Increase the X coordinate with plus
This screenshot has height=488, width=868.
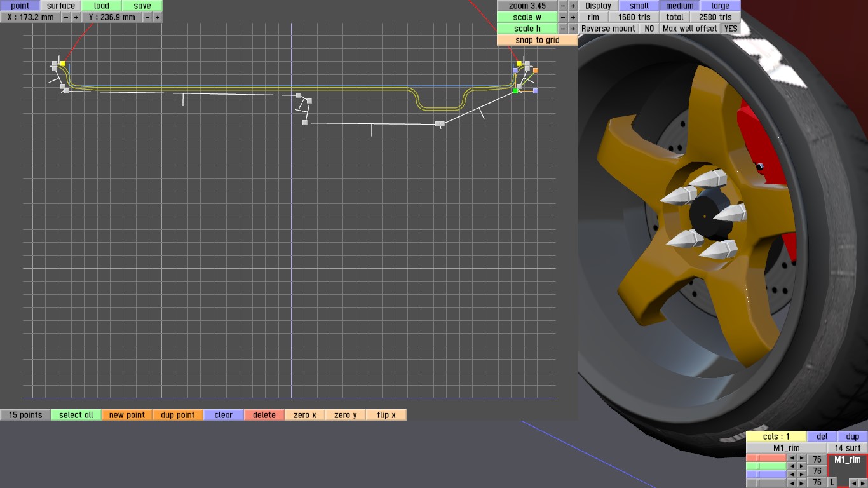pos(76,17)
